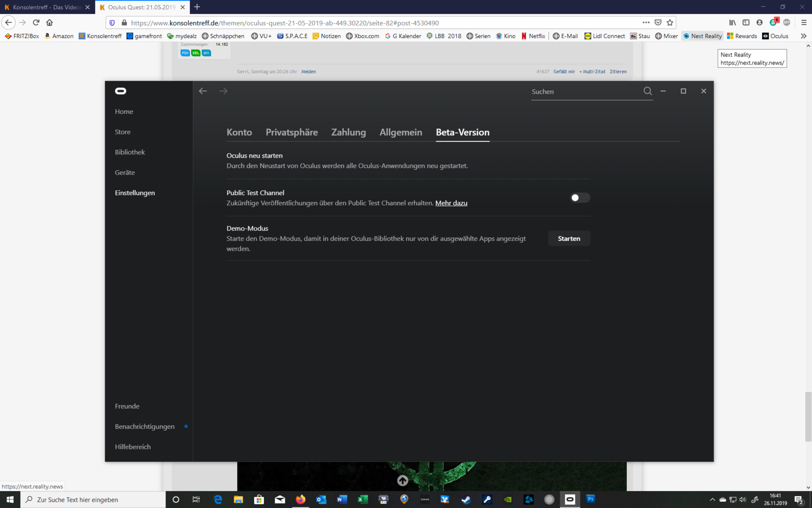
Task: Save page to Pocket
Action: tap(658, 22)
